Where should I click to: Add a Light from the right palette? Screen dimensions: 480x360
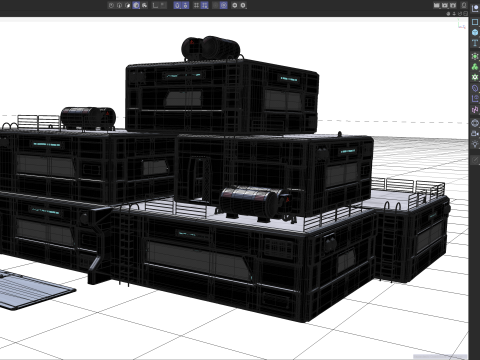pyautogui.click(x=475, y=144)
